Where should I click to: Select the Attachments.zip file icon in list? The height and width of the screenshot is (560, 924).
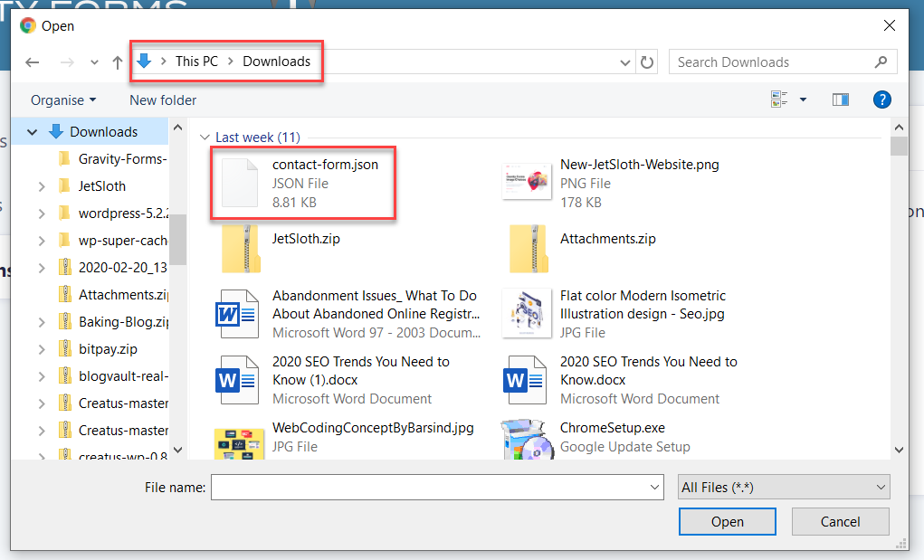529,249
